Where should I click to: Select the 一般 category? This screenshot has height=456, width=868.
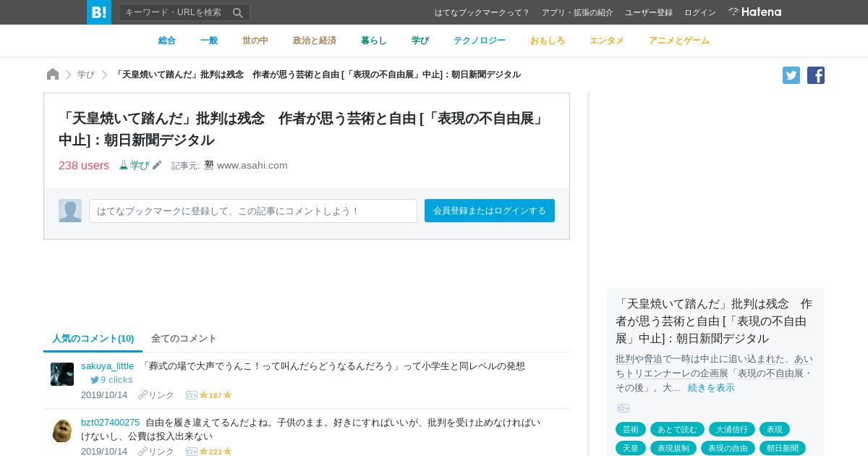coord(209,41)
